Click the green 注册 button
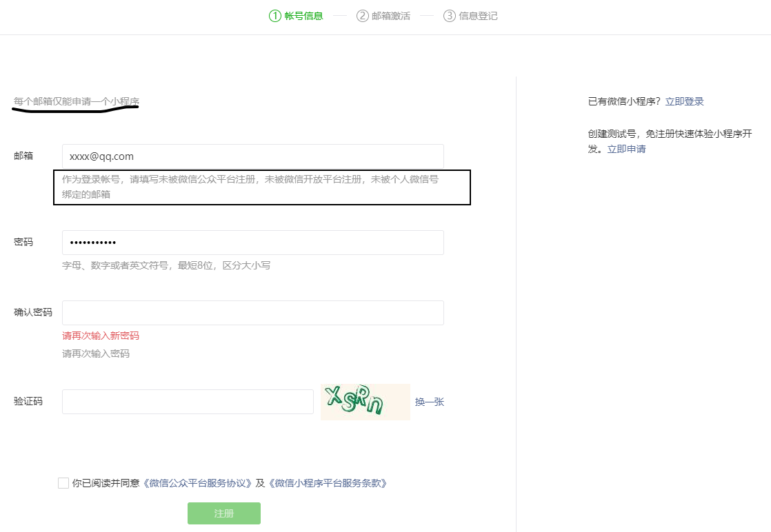 click(x=223, y=513)
